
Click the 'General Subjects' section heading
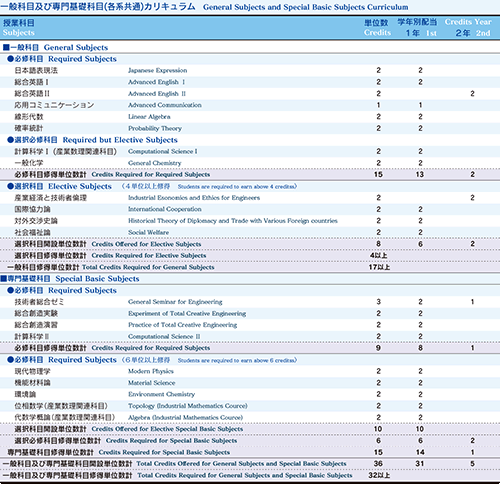(x=76, y=47)
